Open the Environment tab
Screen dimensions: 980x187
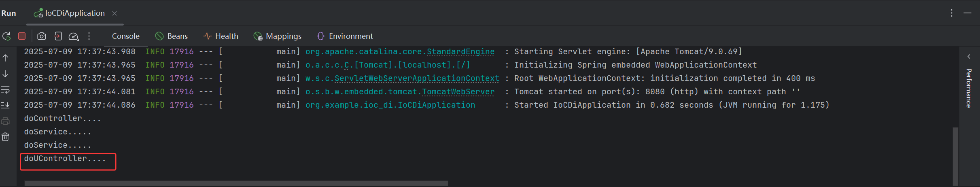(x=345, y=36)
